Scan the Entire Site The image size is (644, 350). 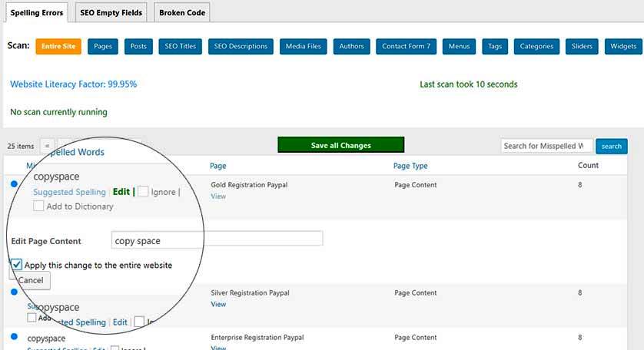pos(58,46)
